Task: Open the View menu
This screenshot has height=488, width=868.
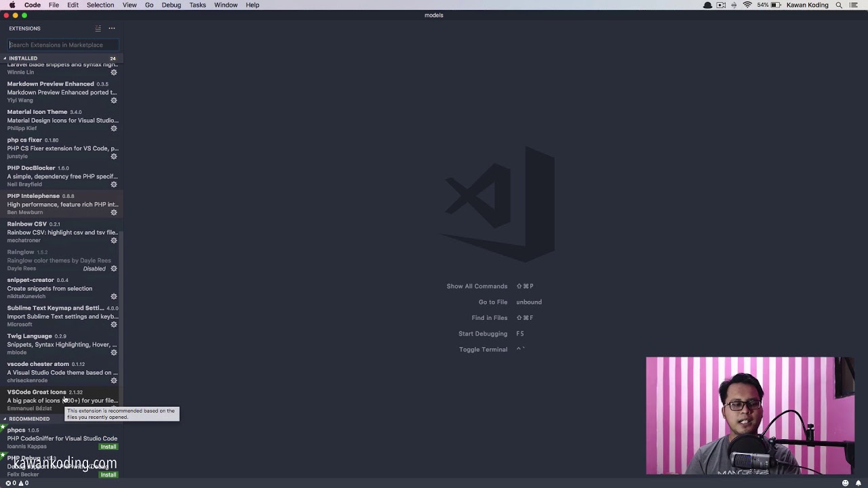Action: [130, 5]
